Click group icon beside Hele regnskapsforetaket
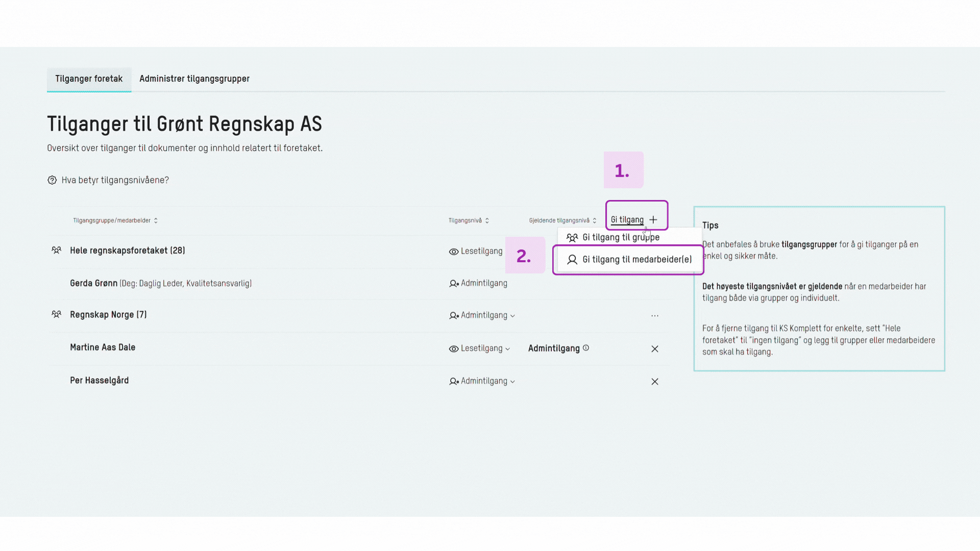980x551 pixels. point(56,251)
